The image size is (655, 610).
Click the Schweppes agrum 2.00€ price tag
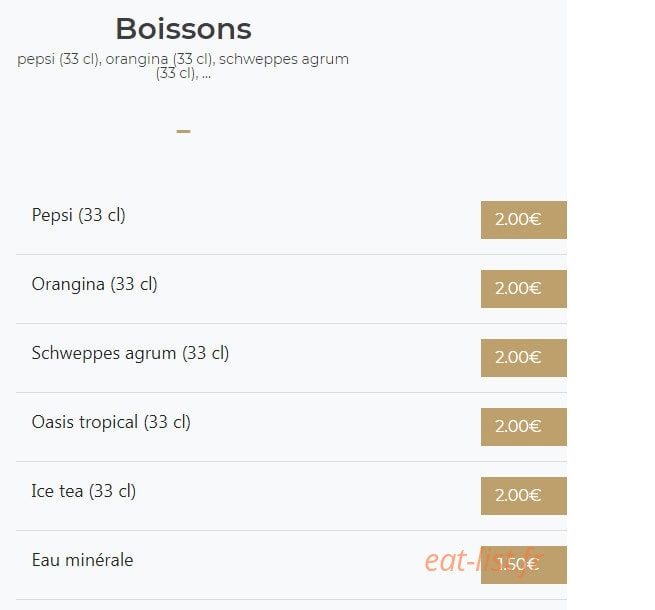(x=523, y=358)
